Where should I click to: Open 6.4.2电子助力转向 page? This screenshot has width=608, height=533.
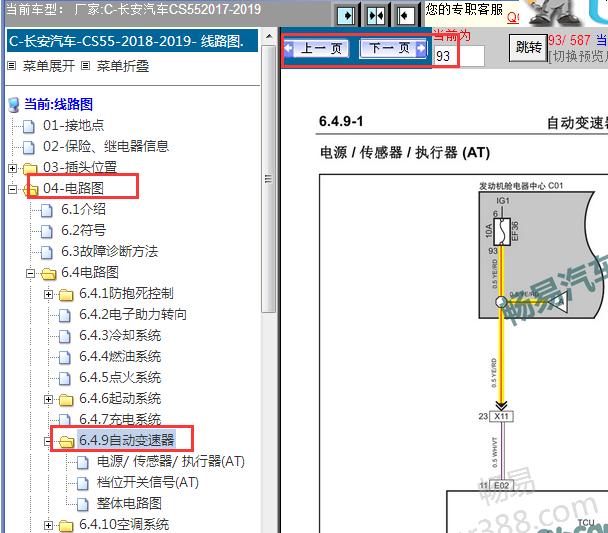[x=133, y=314]
